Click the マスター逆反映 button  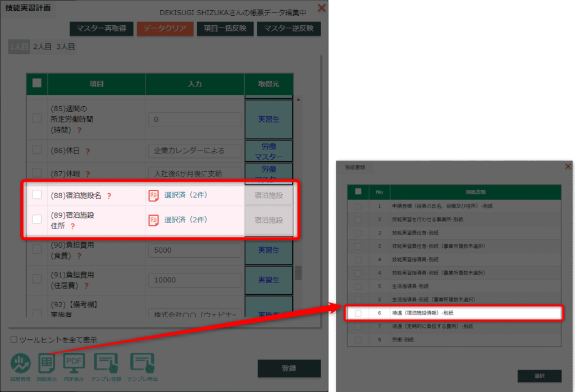point(289,29)
